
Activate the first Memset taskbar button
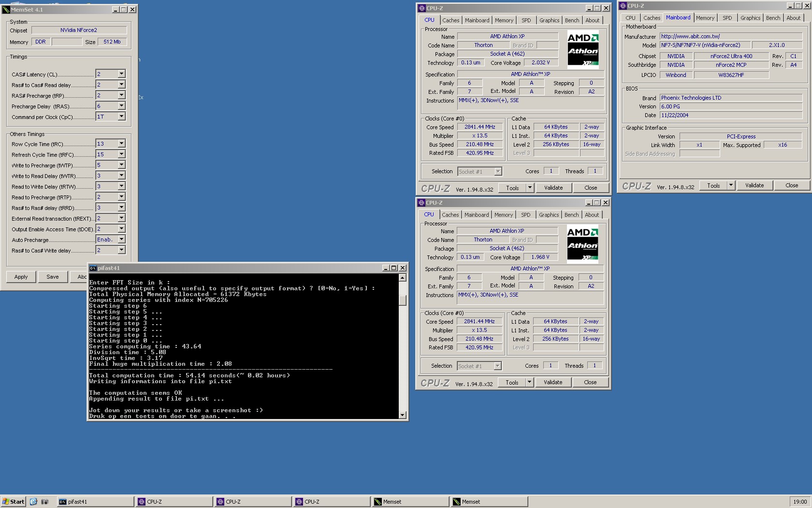(411, 502)
